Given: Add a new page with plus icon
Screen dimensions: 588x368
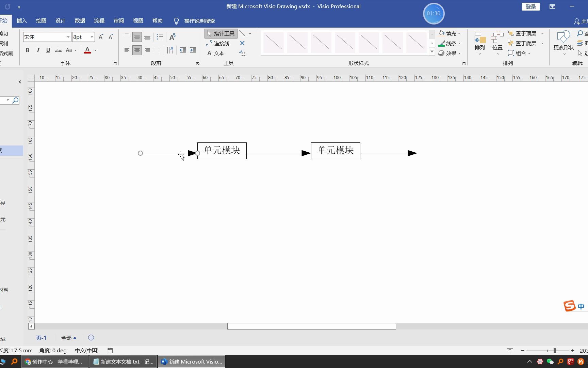Looking at the screenshot, I should [x=91, y=338].
